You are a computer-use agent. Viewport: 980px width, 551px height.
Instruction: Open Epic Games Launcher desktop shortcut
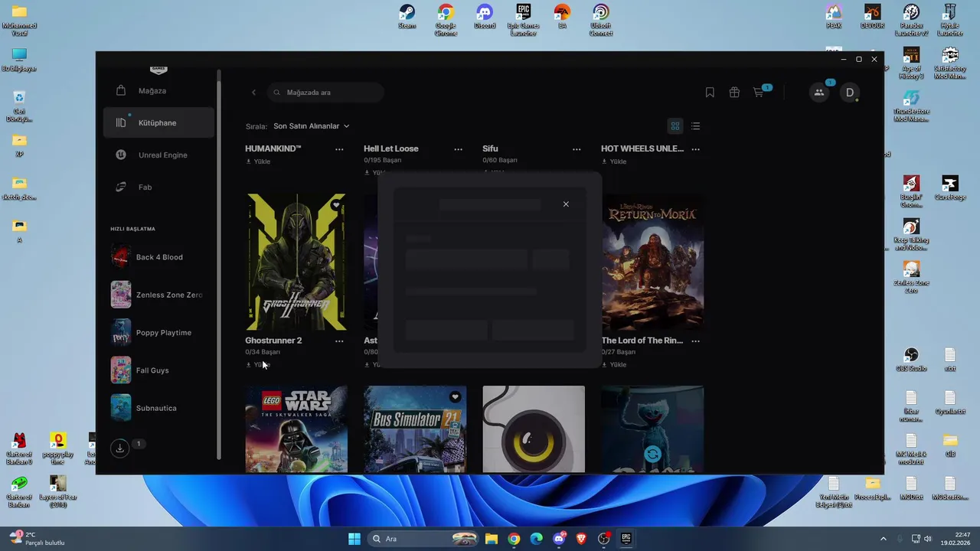tap(524, 20)
